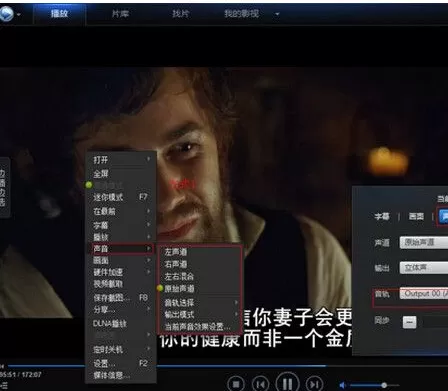Expand 音轨选择 submenu

click(x=200, y=303)
